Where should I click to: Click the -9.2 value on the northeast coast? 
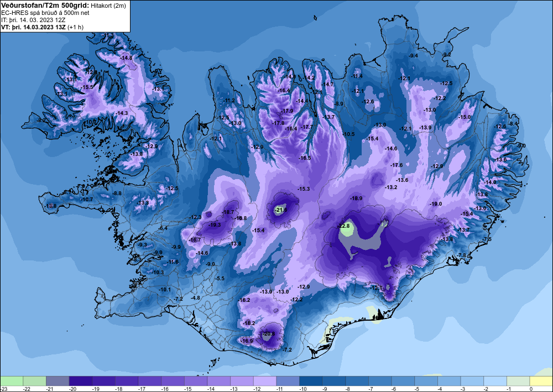pos(447,54)
